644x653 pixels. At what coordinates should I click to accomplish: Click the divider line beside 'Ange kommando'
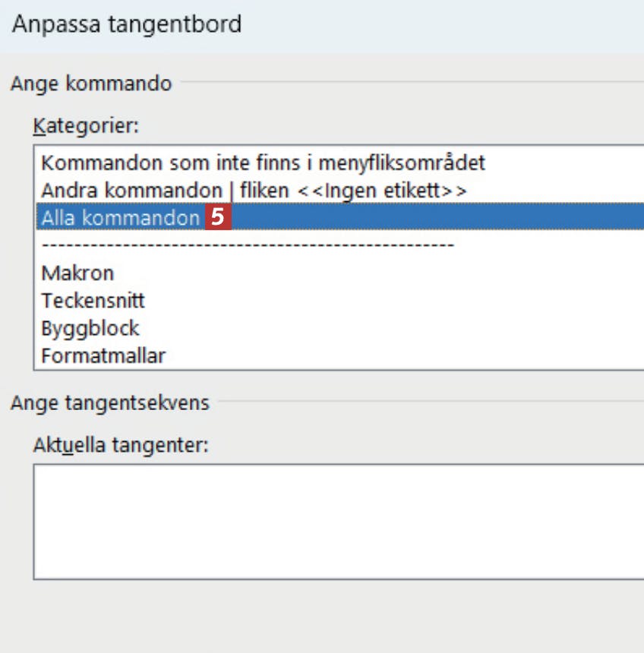click(x=410, y=80)
